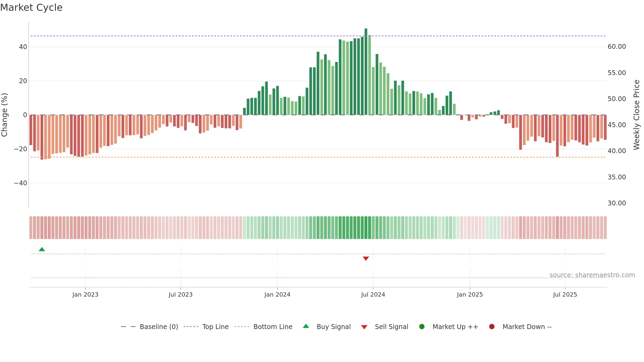The height and width of the screenshot is (362, 644).
Task: Toggle the Market Down -- legend entry
Action: point(520,327)
